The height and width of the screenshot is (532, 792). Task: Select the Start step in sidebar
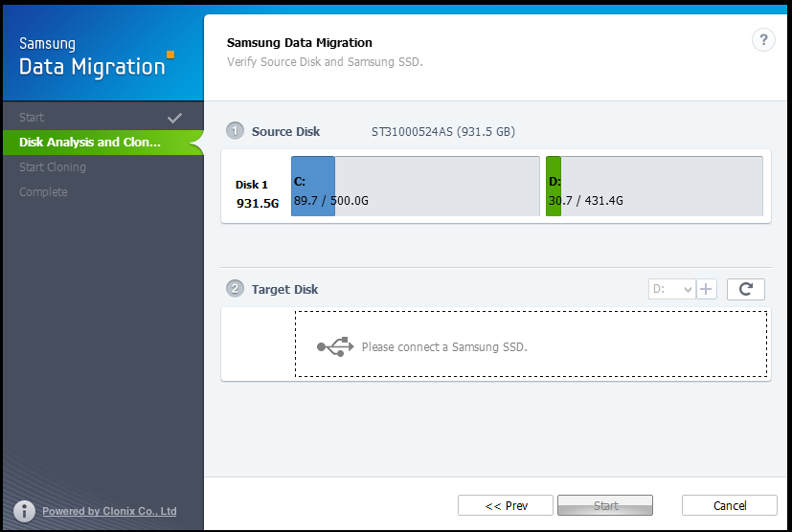103,117
